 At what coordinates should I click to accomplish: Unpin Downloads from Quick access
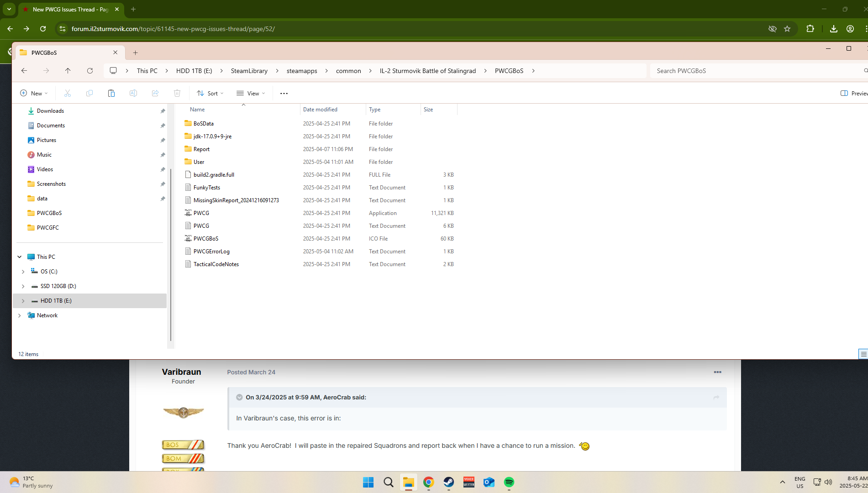tap(163, 111)
